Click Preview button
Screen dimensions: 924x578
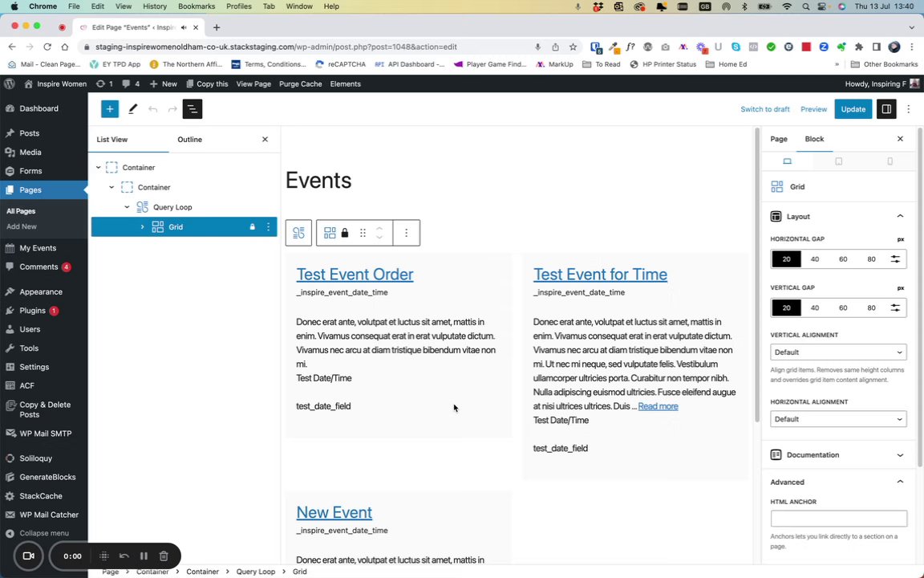pos(813,109)
